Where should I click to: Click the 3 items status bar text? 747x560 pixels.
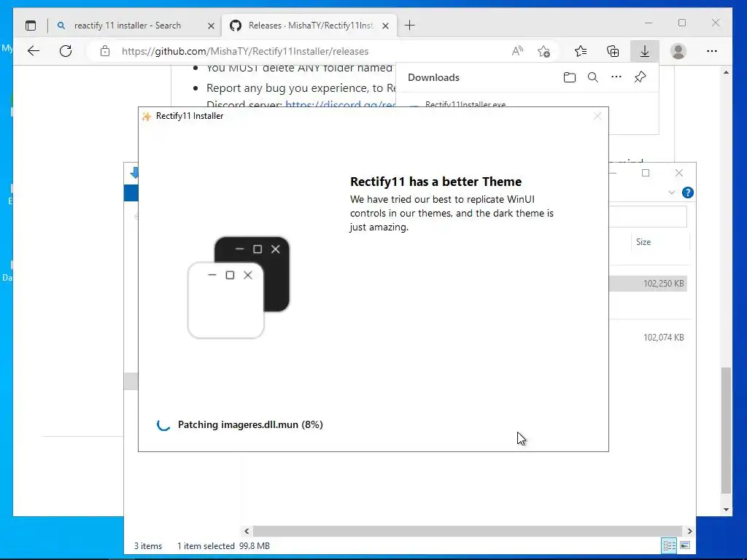[147, 546]
